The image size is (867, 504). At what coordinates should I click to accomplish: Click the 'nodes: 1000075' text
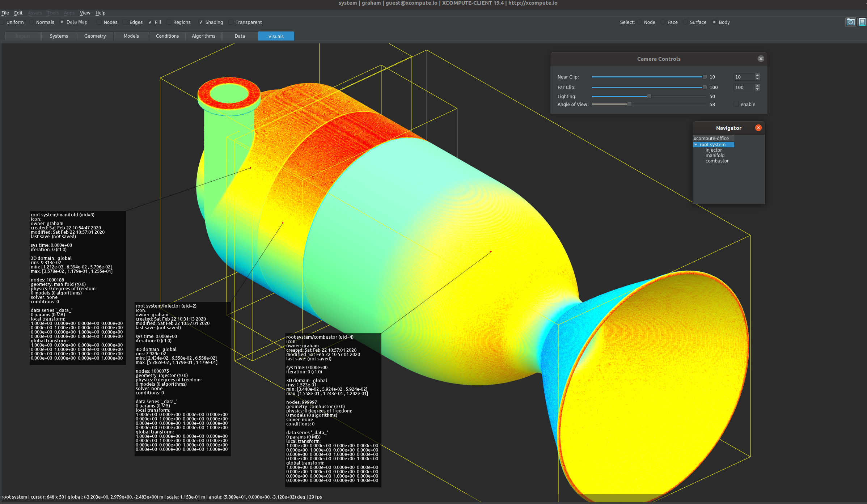[152, 371]
